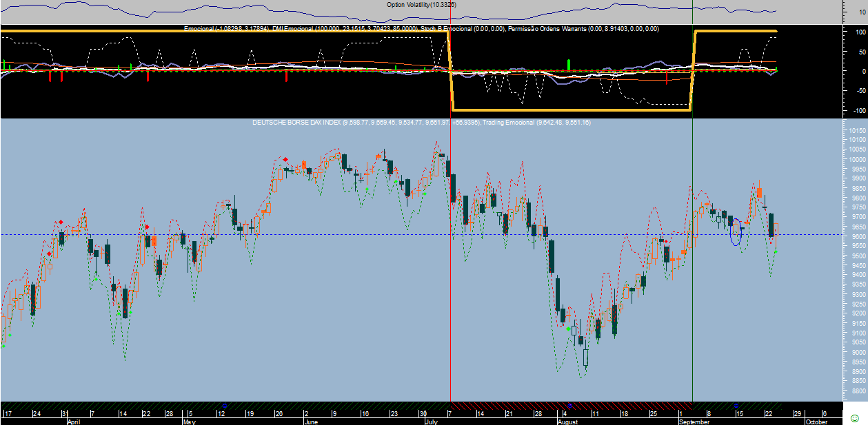Select the blue ellipse marker near September 15
This screenshot has width=868, height=425.
pyautogui.click(x=736, y=231)
